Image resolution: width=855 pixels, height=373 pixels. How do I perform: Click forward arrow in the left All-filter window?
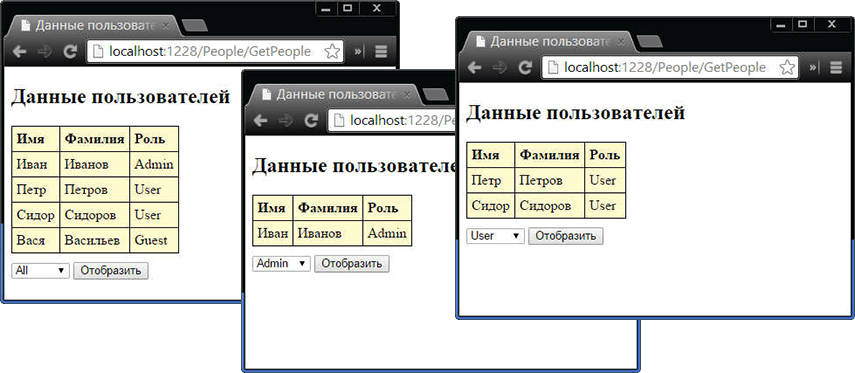[45, 52]
